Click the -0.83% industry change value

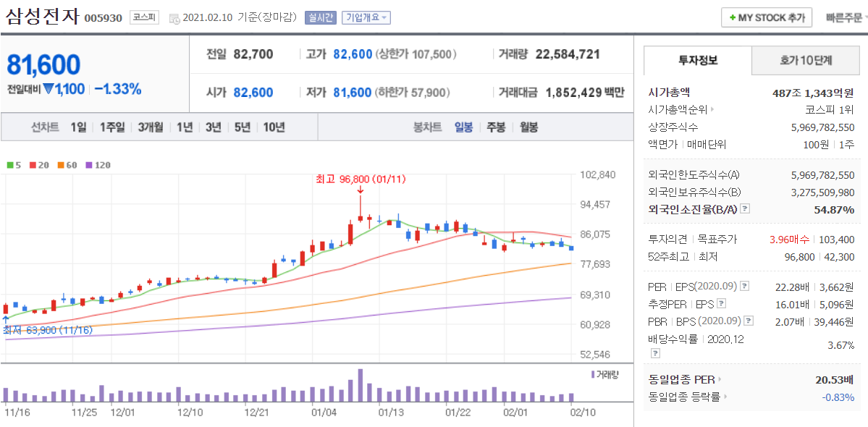coord(838,397)
